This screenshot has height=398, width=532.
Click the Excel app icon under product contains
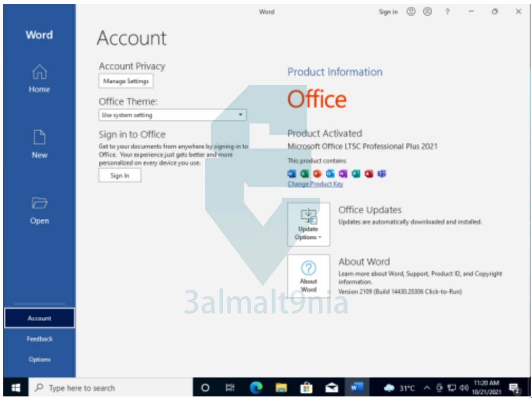pyautogui.click(x=305, y=174)
